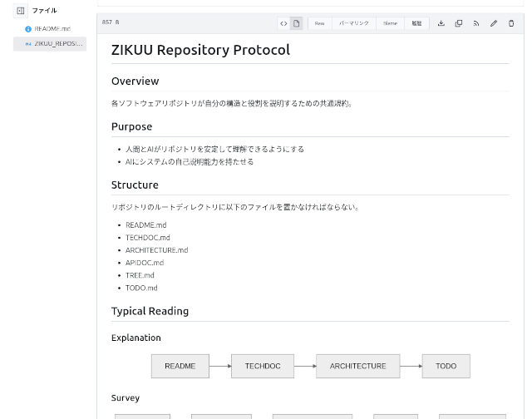Screen dimensions: 532x419
Task: Open the RSS feed icon
Action: click(476, 23)
